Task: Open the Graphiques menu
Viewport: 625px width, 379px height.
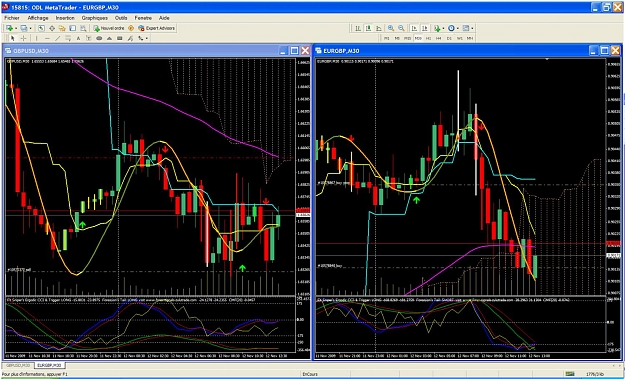Action: [94, 18]
